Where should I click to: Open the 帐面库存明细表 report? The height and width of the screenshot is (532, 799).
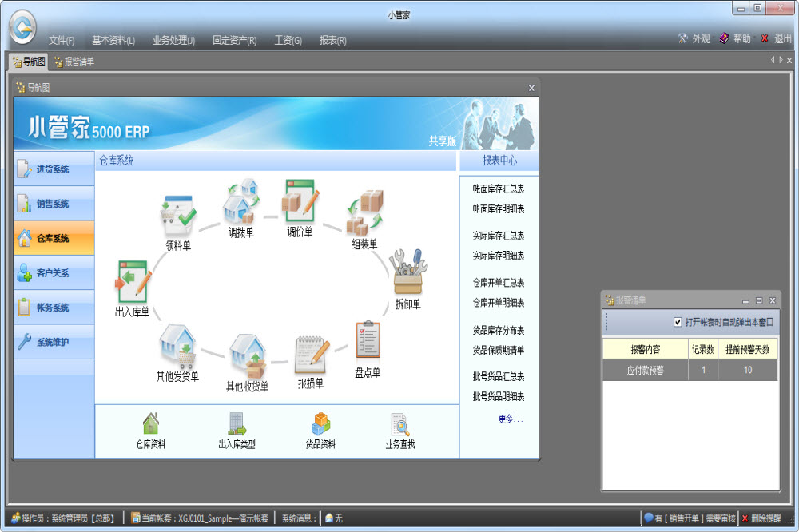499,209
